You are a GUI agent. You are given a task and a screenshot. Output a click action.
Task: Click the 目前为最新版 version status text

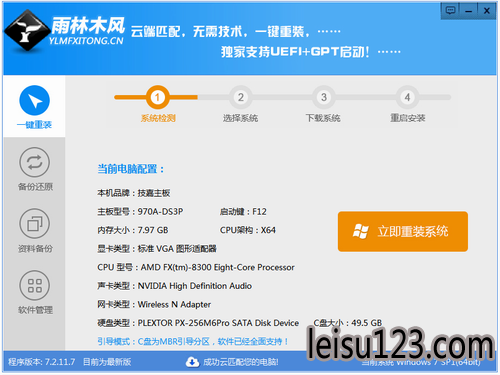107,362
